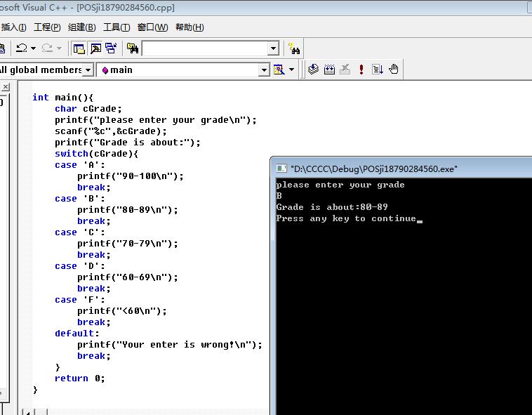Open the Redo history dropdown arrow
Viewport: 532px width, 415px height.
59,48
